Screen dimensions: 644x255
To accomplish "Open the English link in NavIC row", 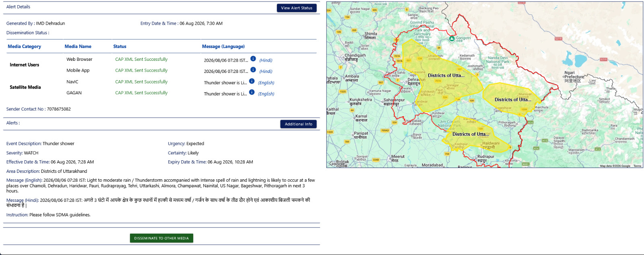I will click(x=266, y=83).
